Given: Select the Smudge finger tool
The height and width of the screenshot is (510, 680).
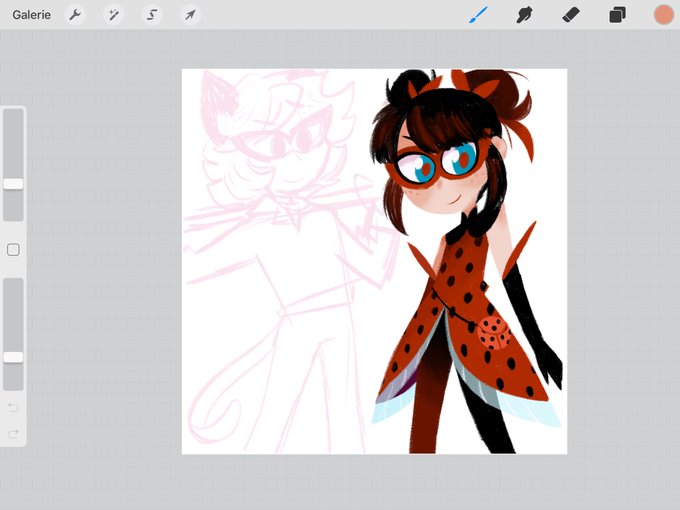Looking at the screenshot, I should pyautogui.click(x=524, y=15).
